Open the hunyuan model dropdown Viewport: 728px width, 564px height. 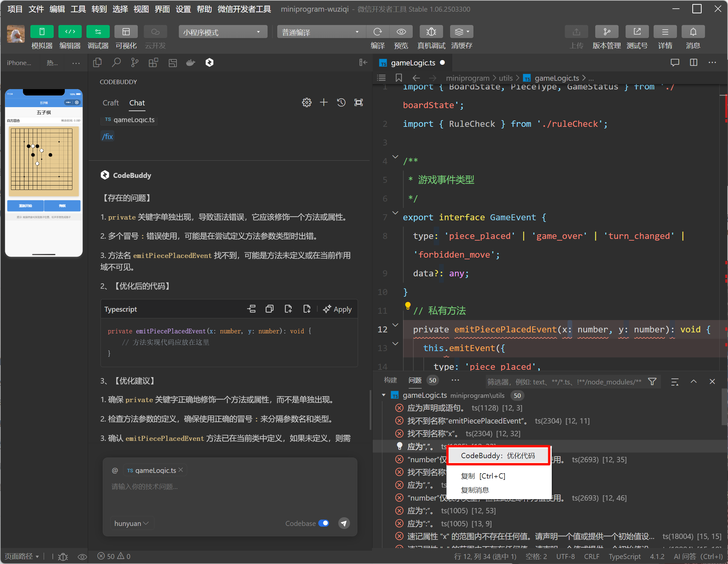[x=131, y=523]
